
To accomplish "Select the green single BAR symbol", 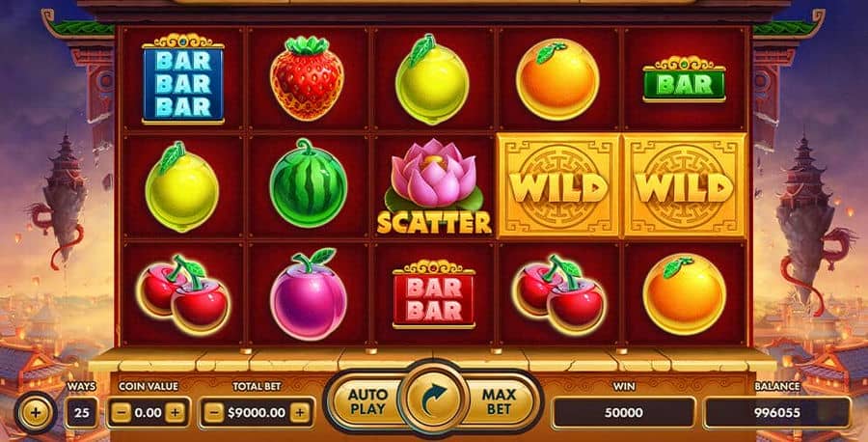I will 684,79.
